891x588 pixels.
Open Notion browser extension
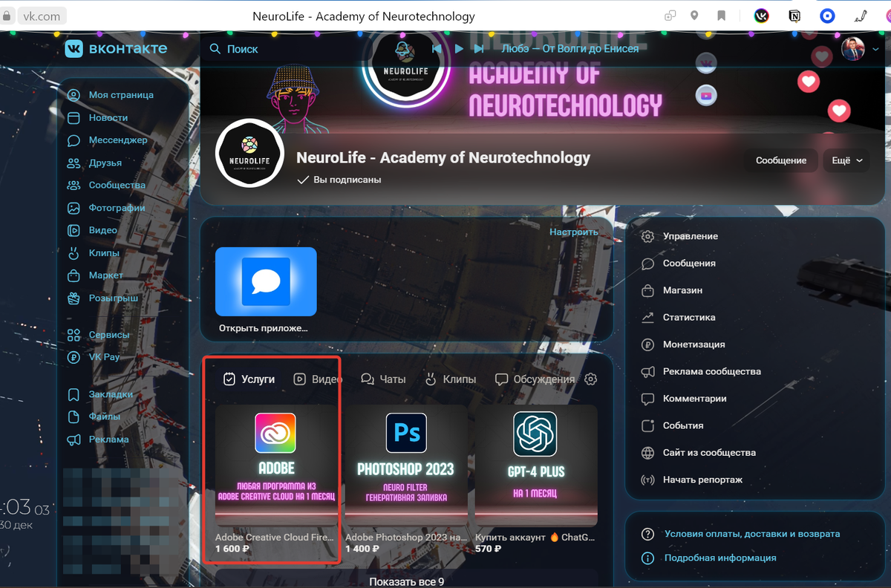[x=794, y=15]
